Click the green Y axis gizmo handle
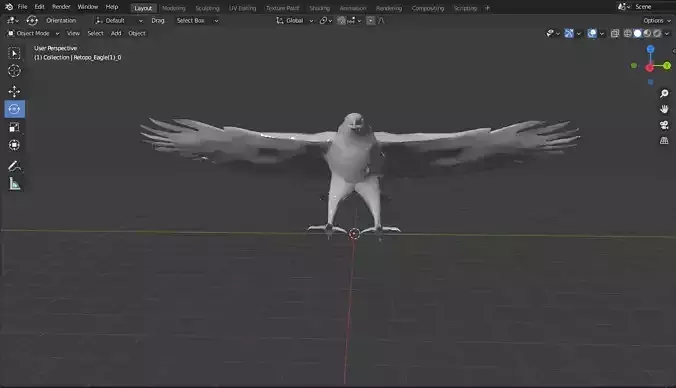The image size is (676, 388). [x=667, y=66]
